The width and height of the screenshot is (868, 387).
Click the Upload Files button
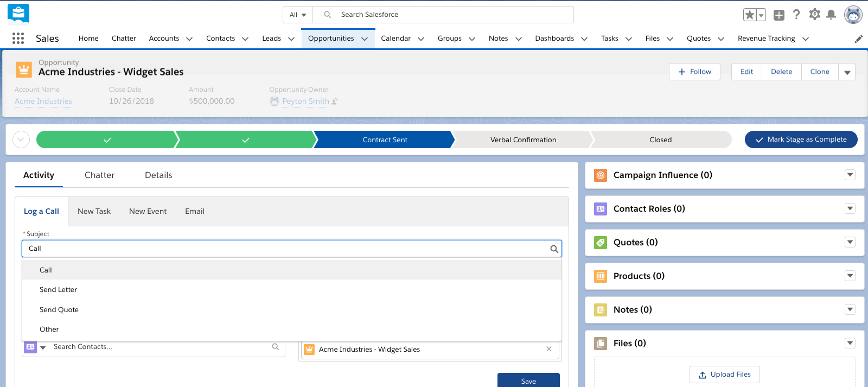(725, 375)
